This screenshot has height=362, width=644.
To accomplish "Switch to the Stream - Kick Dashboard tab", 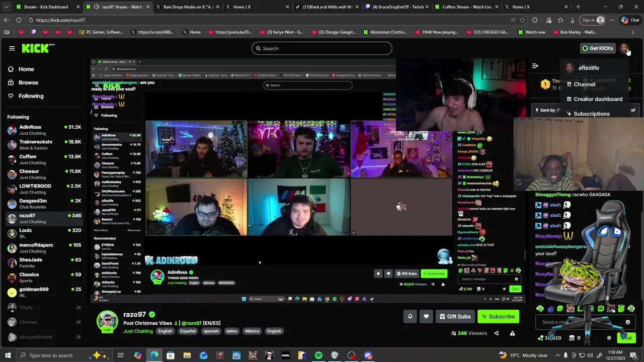I will (x=48, y=7).
